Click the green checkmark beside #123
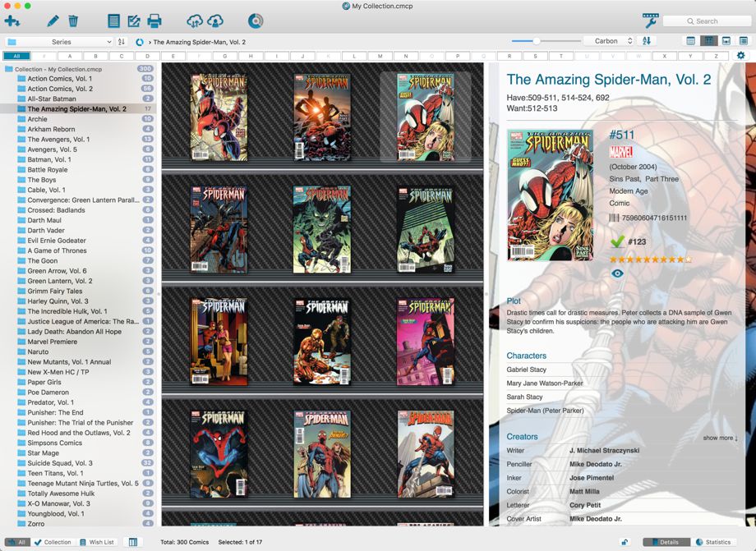 (617, 241)
